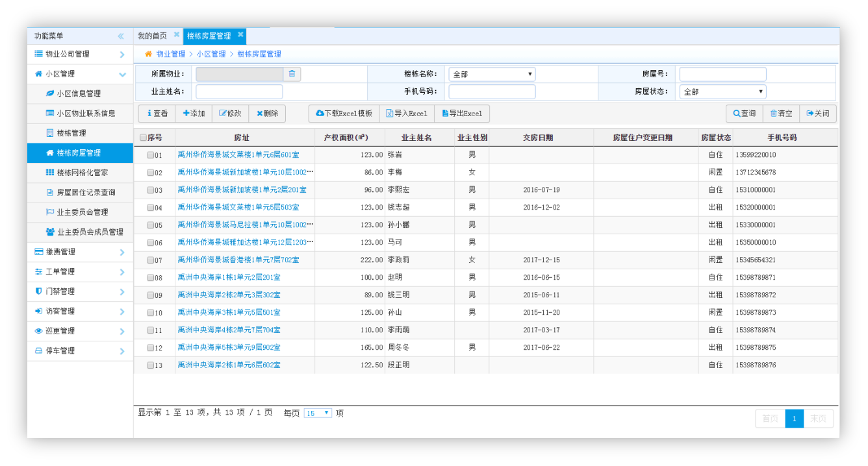Click the 查看 toolbar button

[157, 114]
